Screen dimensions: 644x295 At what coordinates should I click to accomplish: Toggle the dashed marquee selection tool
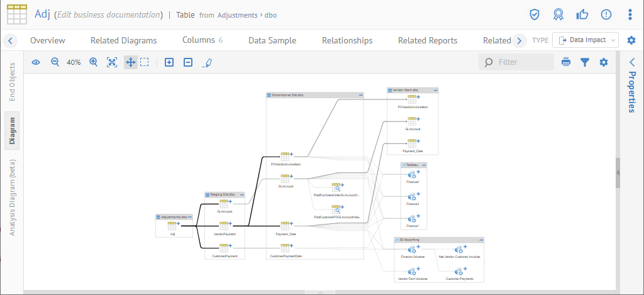tap(145, 62)
